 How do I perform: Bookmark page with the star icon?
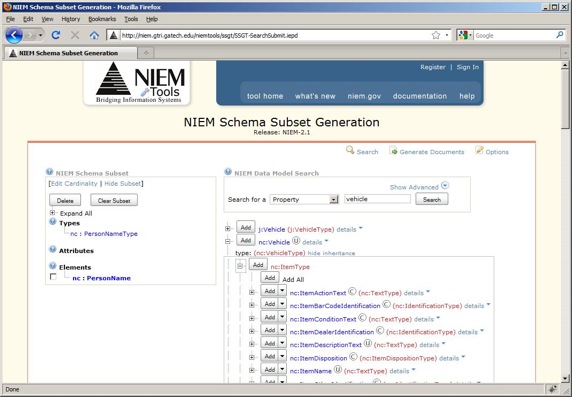pyautogui.click(x=436, y=35)
